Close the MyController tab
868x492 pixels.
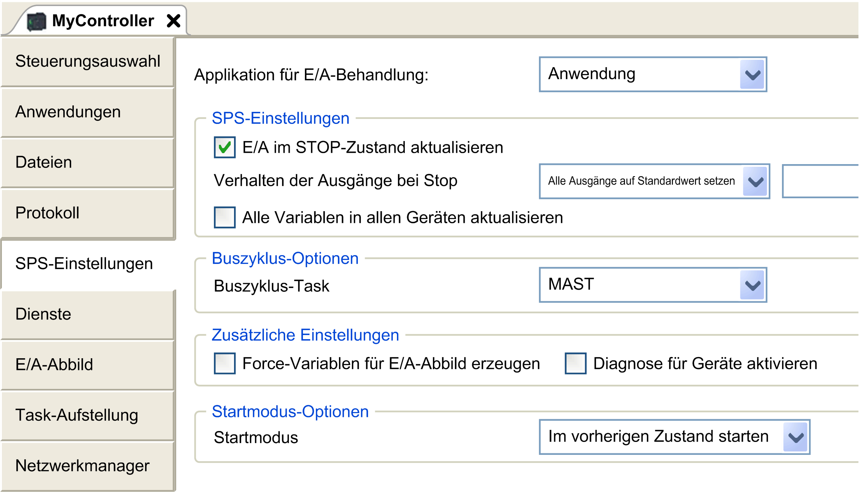(173, 21)
